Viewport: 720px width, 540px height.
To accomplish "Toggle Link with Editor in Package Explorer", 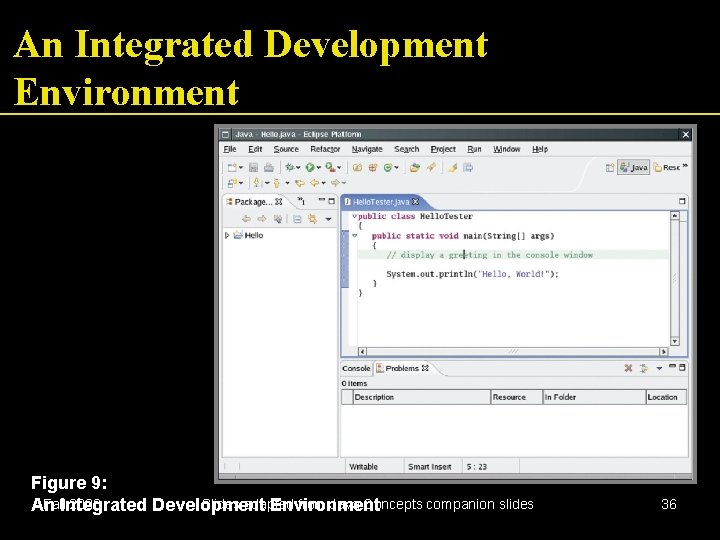I will coord(312,219).
